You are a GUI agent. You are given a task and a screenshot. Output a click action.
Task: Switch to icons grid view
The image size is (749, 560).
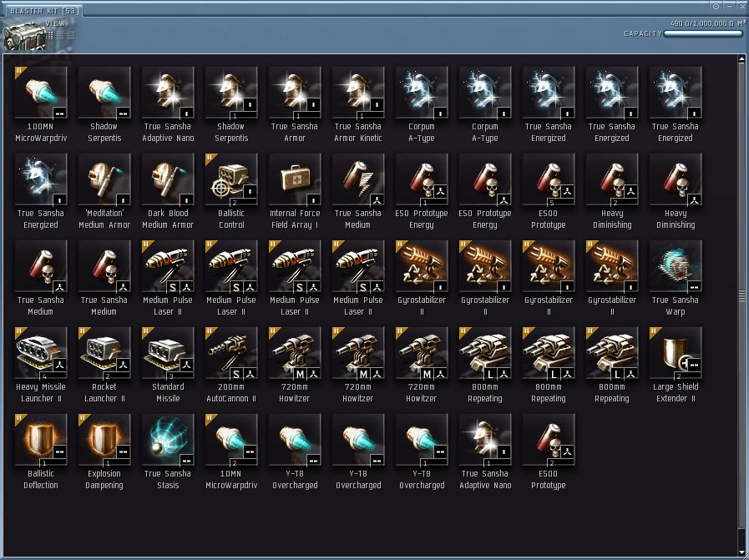pyautogui.click(x=49, y=35)
